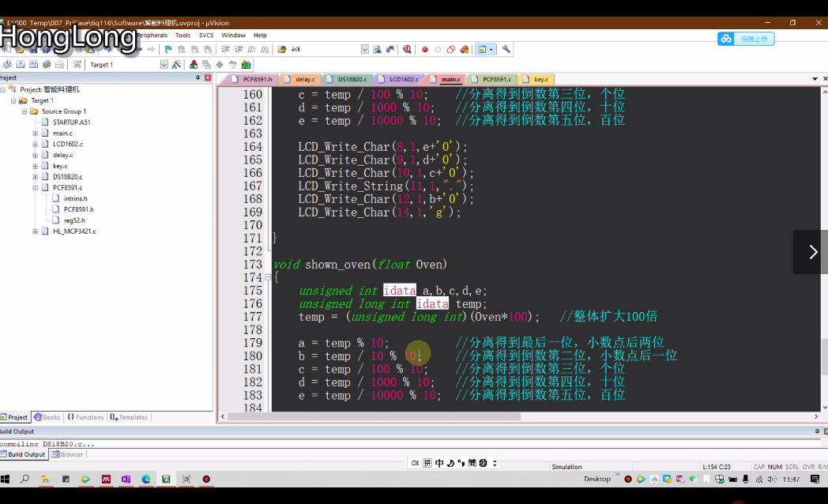Screen dimensions: 828x504
Task: Pin the Project panel with pushpin icon
Action: click(198, 77)
